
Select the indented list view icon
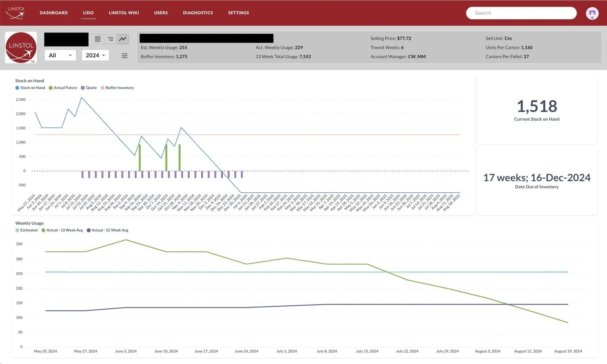(110, 39)
